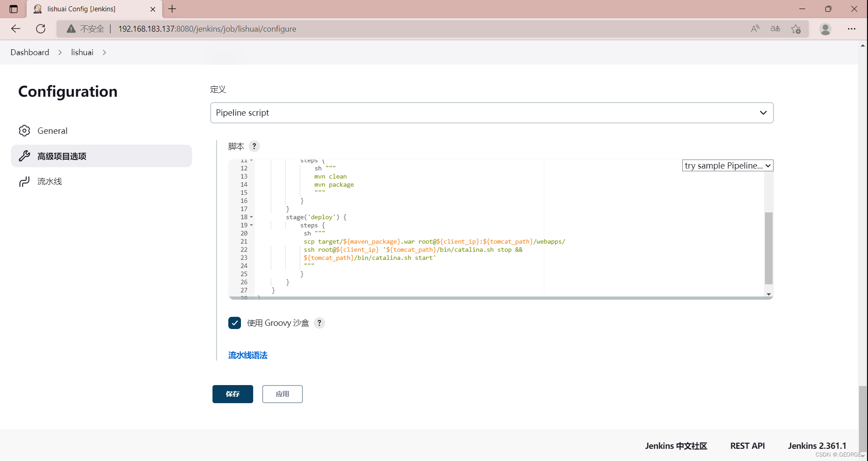Click line 21 scp command in editor
The image size is (868, 461).
(x=434, y=241)
